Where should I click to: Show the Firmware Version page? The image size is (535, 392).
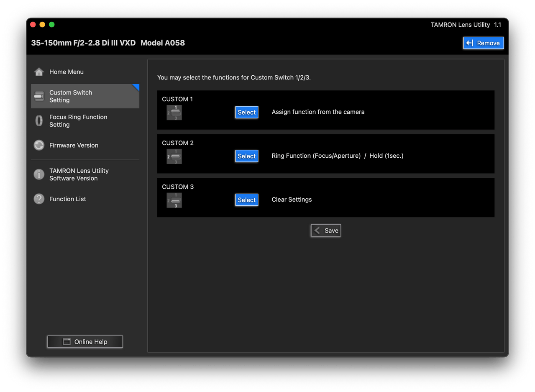click(85, 145)
